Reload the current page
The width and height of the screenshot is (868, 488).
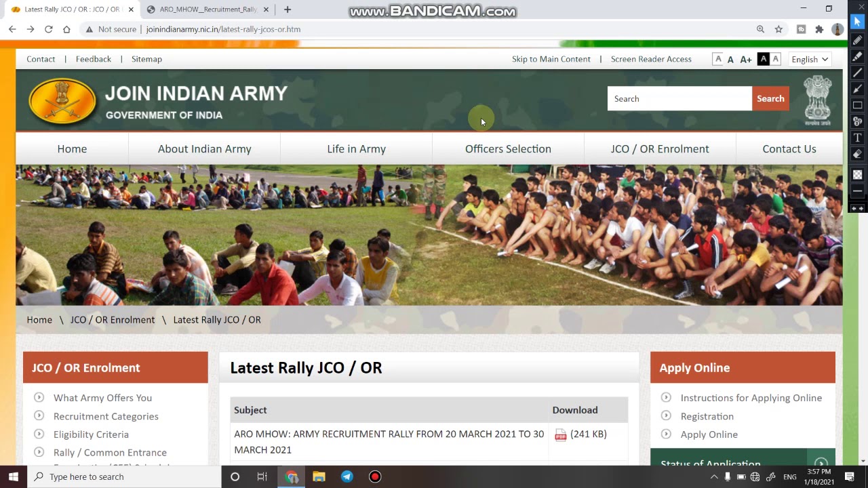[49, 29]
